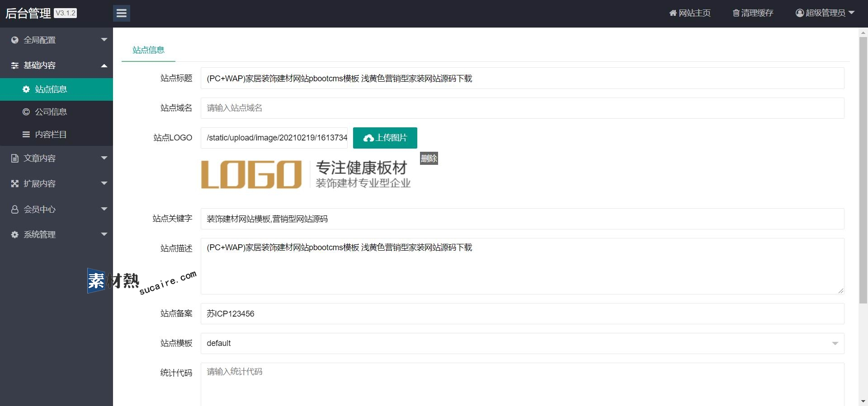Focus the 站点描述 textarea

tap(522, 266)
